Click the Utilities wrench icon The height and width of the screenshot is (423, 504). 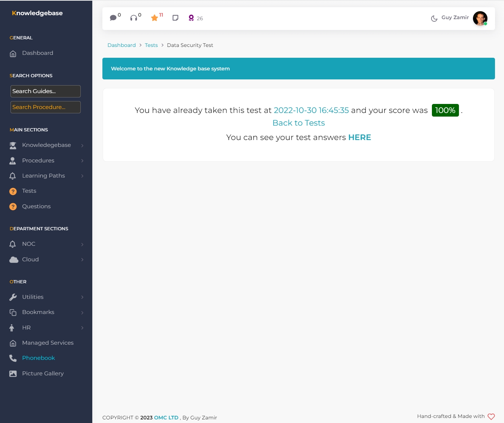click(x=13, y=297)
